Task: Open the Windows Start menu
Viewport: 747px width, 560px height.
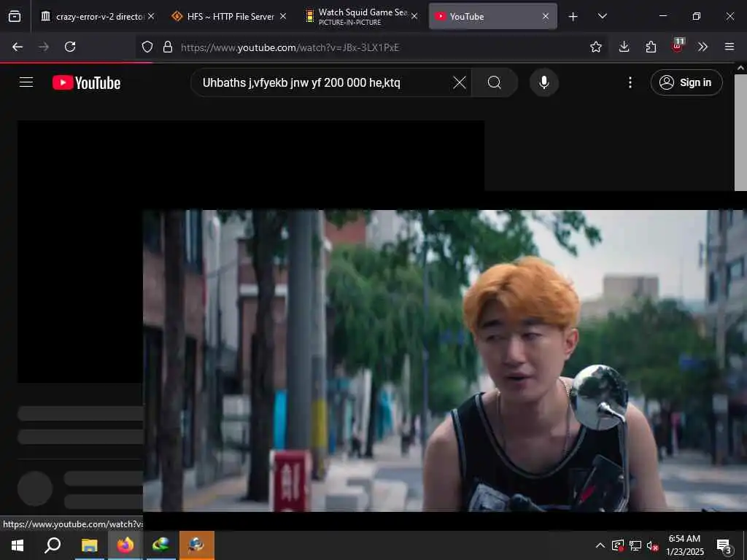Action: [x=18, y=545]
